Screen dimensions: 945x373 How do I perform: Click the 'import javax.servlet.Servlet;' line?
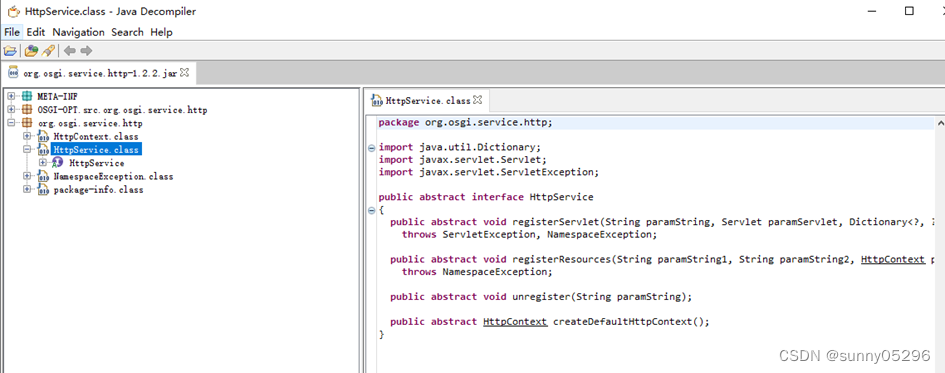pyautogui.click(x=462, y=160)
